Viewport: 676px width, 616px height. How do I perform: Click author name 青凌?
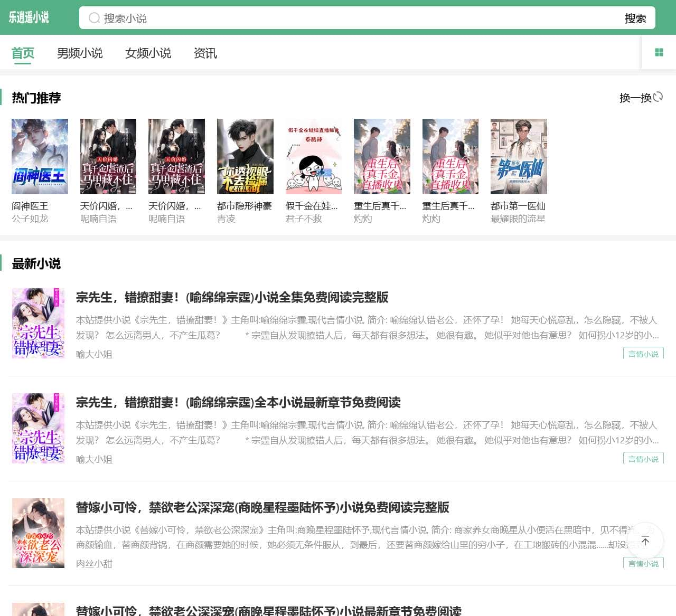click(226, 219)
